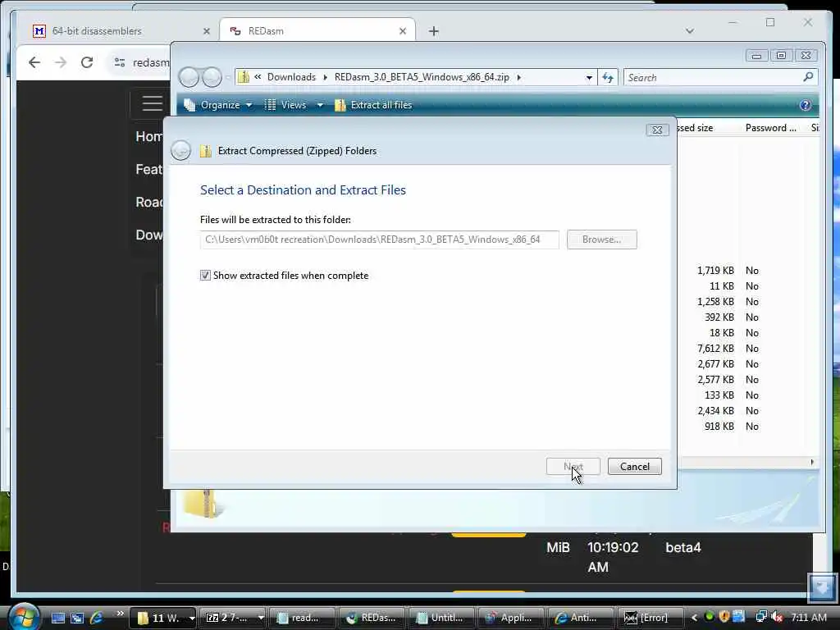The image size is (840, 630).
Task: Switch to the REDas... browser taskbar button
Action: pyautogui.click(x=372, y=618)
